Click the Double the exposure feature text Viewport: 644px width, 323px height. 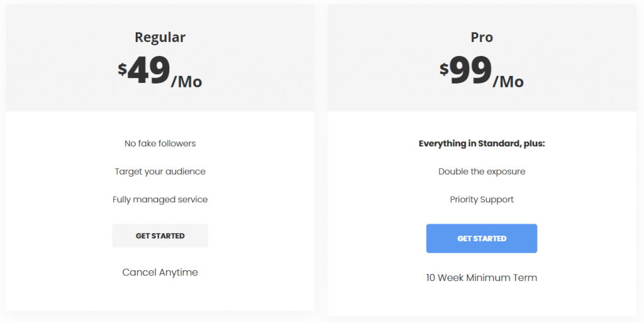coord(482,172)
